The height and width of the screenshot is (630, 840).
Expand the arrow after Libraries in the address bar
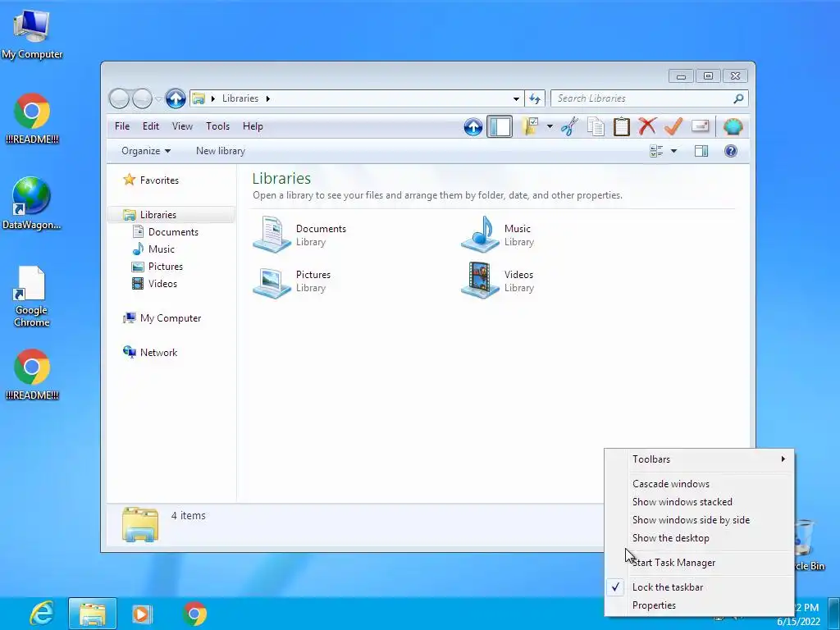tap(268, 98)
